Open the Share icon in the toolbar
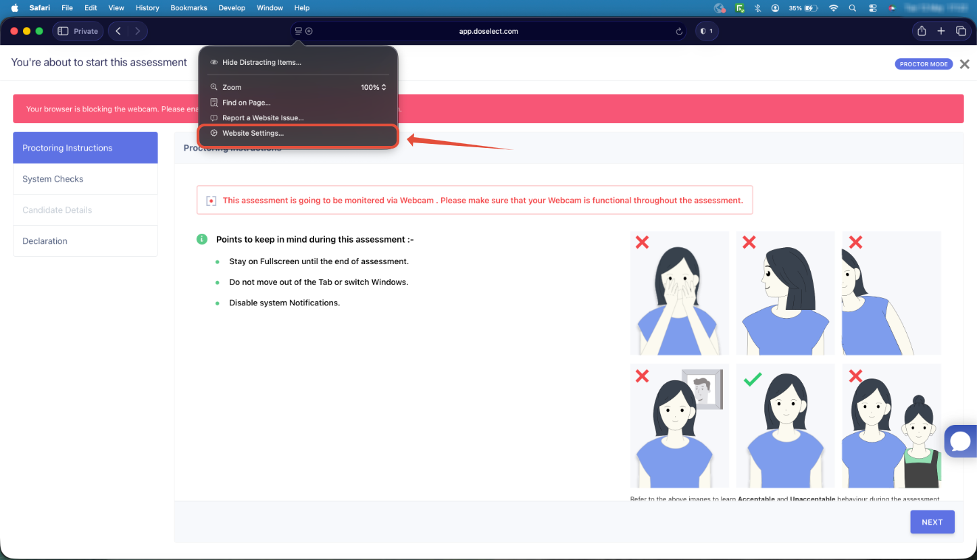This screenshot has width=977, height=560. coord(922,31)
